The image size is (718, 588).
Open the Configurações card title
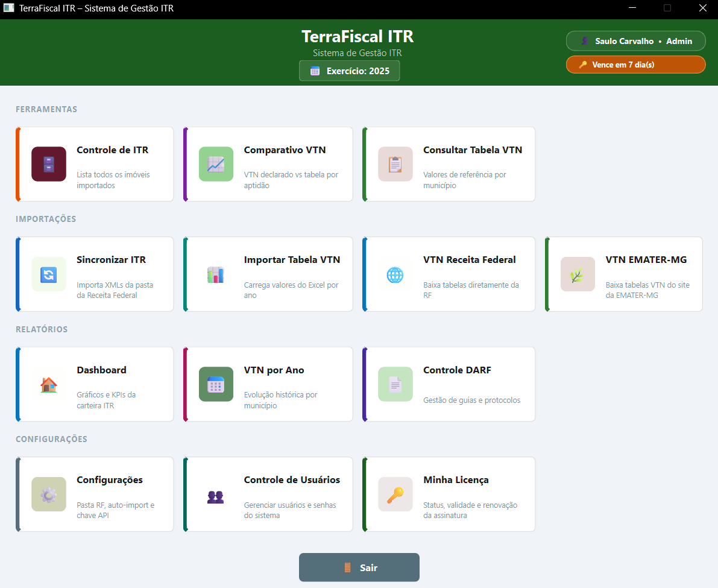pos(110,480)
